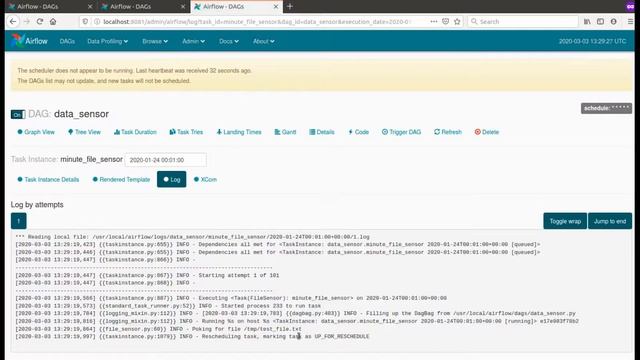Viewport: 640px width, 360px height.
Task: Open Task Instance Details tab
Action: 48,180
